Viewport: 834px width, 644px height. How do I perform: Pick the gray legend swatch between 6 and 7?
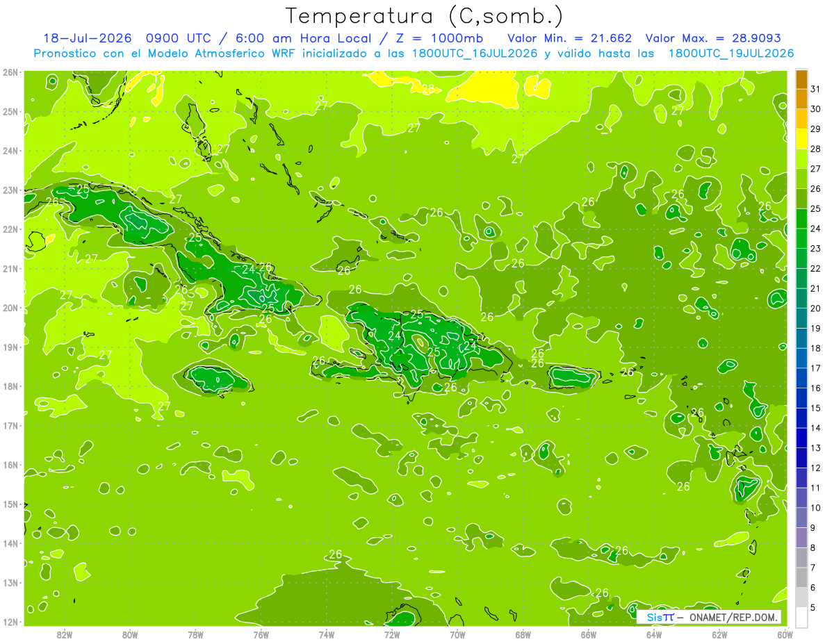point(801,578)
